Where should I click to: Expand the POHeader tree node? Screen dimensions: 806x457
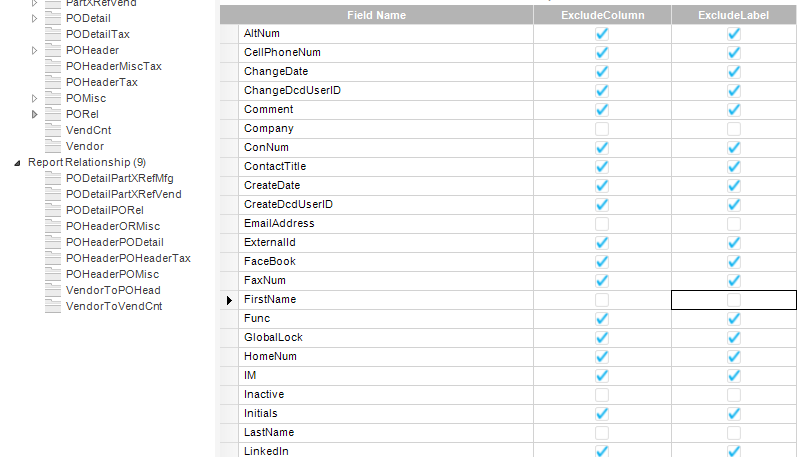coord(35,50)
